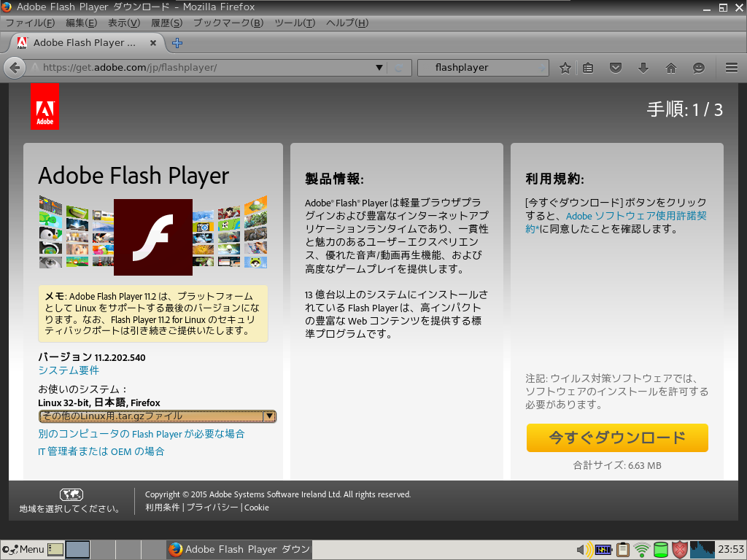Click the 手順: 1 / 3 step indicator
This screenshot has width=747, height=560.
pos(684,110)
